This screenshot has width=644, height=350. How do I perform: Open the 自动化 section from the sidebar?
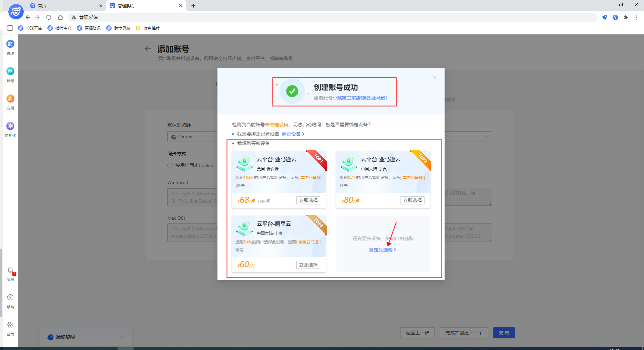click(x=10, y=129)
